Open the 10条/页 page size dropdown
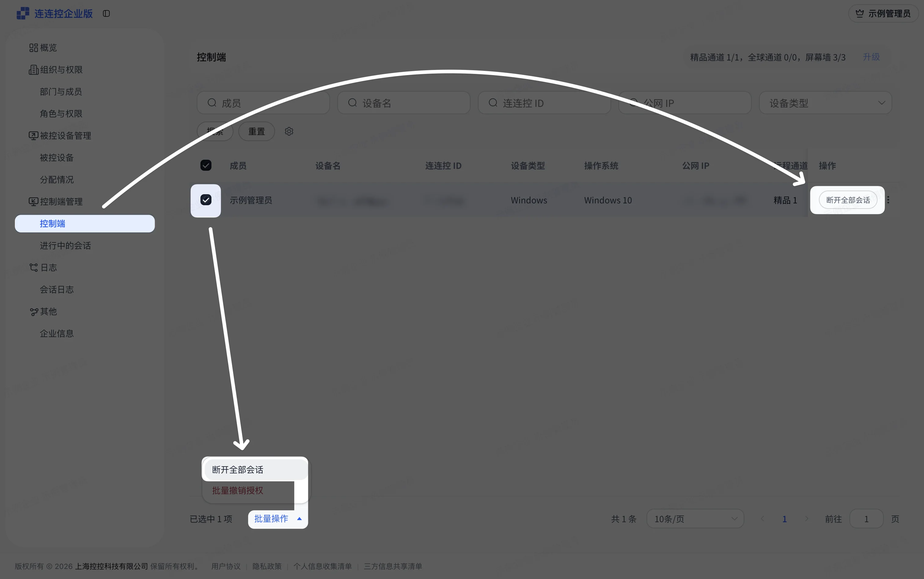The image size is (924, 579). point(695,519)
